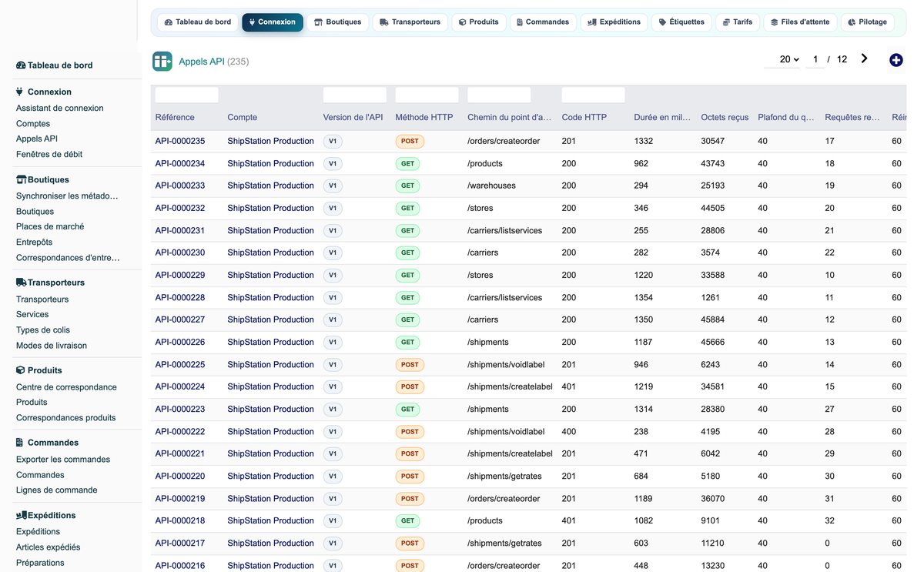This screenshot has width=924, height=572.
Task: Open ShipStation Production link for API-0000230
Action: pyautogui.click(x=271, y=253)
